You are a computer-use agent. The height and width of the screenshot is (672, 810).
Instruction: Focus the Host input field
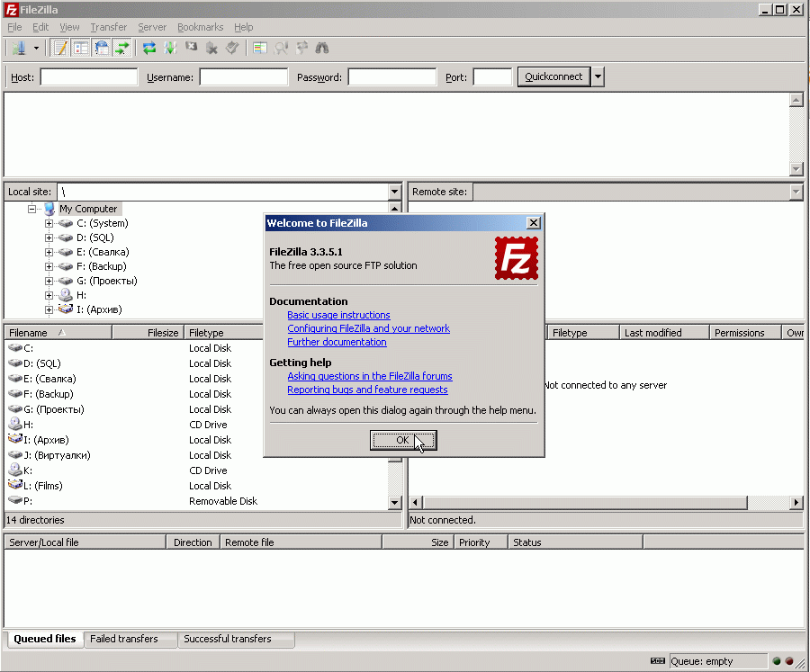tap(89, 77)
